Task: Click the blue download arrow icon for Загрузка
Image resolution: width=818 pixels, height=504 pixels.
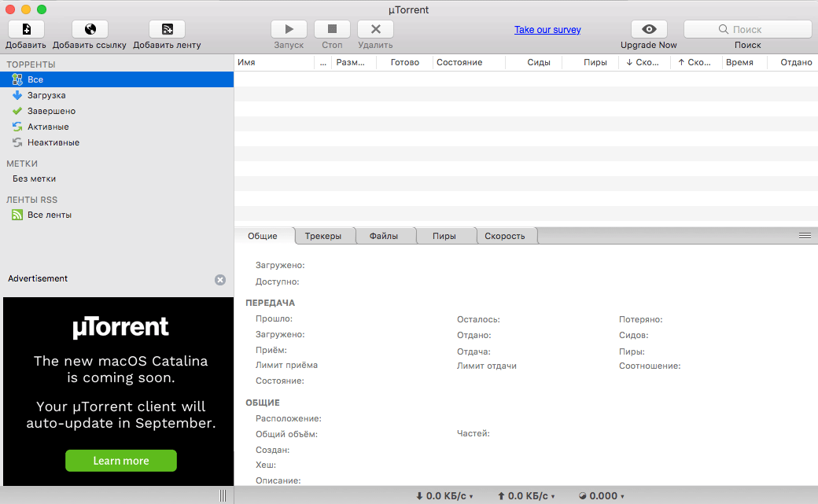Action: [x=17, y=95]
